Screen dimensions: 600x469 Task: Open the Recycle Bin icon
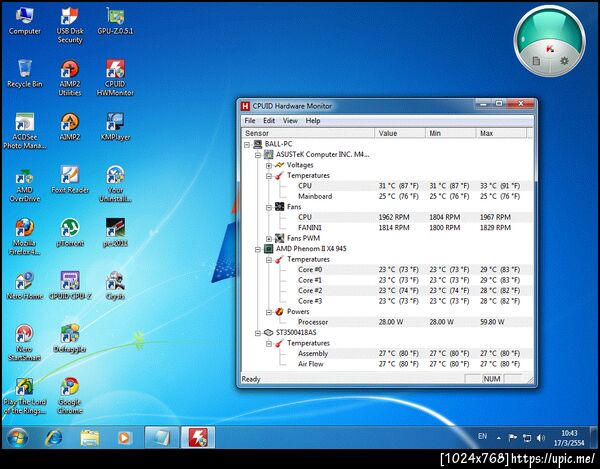[x=24, y=74]
